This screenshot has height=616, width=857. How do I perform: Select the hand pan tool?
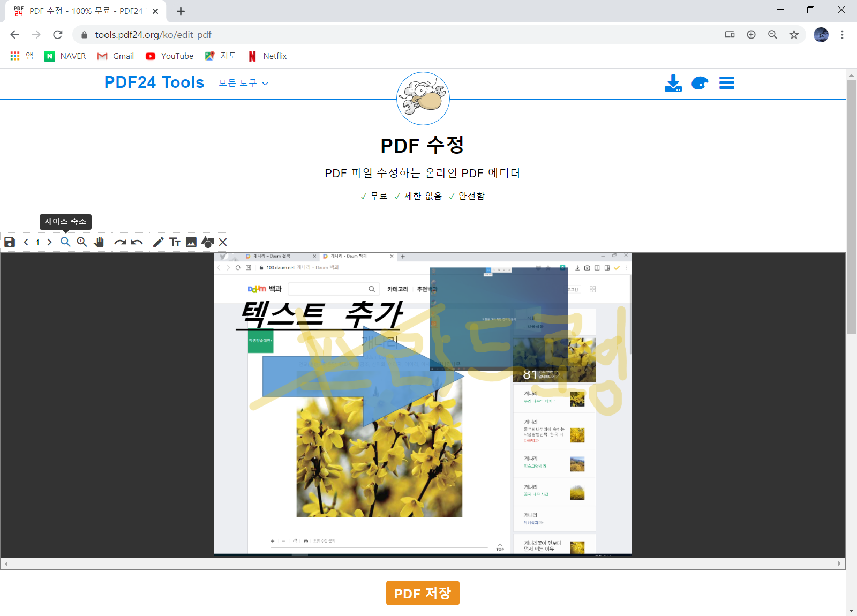(x=99, y=242)
